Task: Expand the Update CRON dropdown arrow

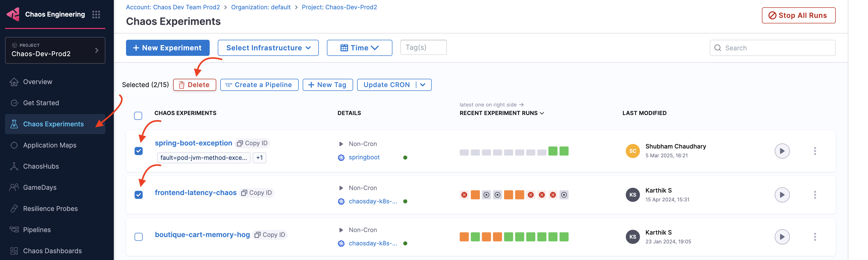Action: tap(423, 84)
